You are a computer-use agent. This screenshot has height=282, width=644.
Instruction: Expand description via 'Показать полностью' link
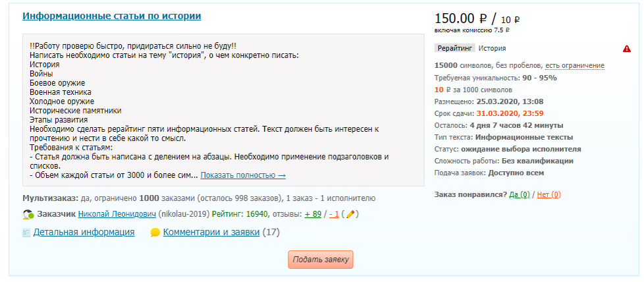[243, 175]
